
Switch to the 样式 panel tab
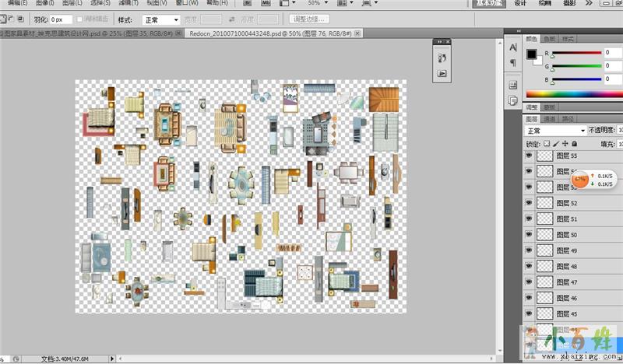click(568, 38)
